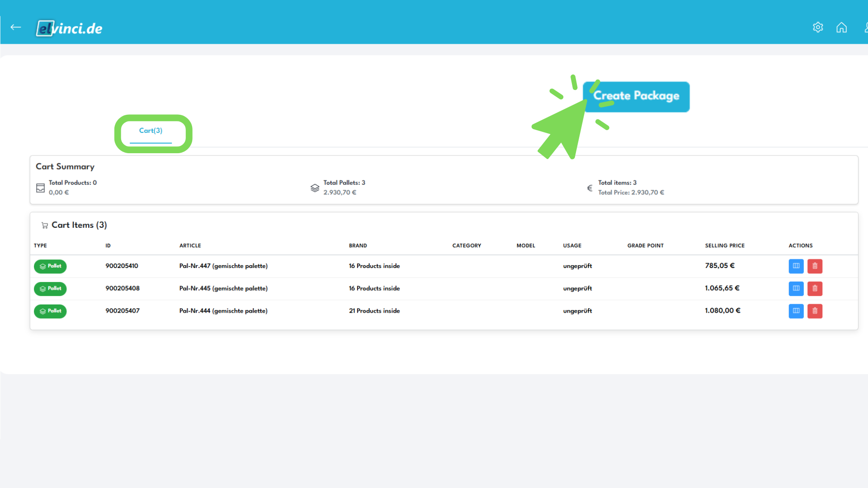
Task: Click the Create Package button
Action: pos(636,96)
